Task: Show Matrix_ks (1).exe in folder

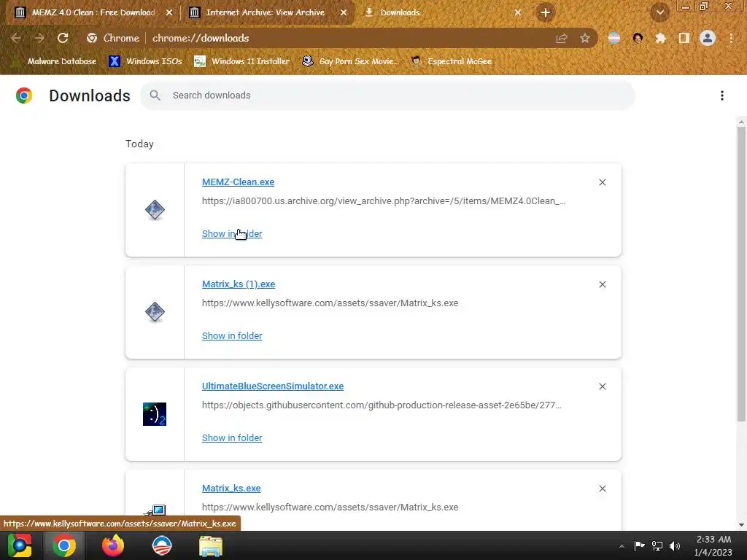Action: click(x=232, y=335)
